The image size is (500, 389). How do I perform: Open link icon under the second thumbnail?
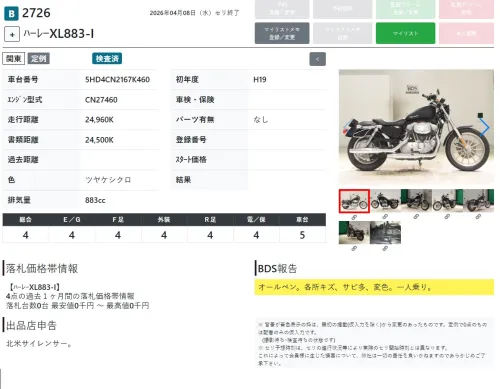pyautogui.click(x=385, y=217)
